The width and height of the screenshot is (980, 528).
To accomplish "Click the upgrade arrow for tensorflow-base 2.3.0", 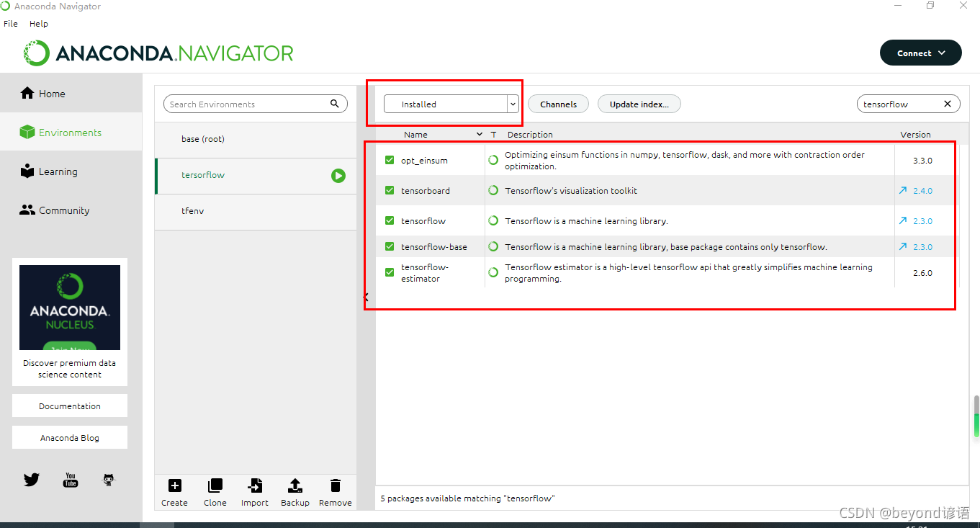I will pyautogui.click(x=903, y=247).
